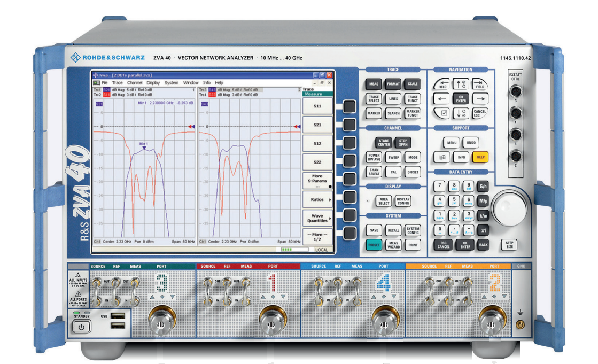Click the right arrow navigation key
This screenshot has width=598, height=364.
click(x=480, y=99)
